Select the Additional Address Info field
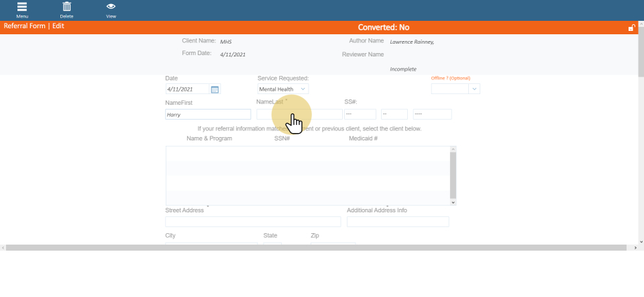Image resolution: width=644 pixels, height=297 pixels. pyautogui.click(x=398, y=222)
